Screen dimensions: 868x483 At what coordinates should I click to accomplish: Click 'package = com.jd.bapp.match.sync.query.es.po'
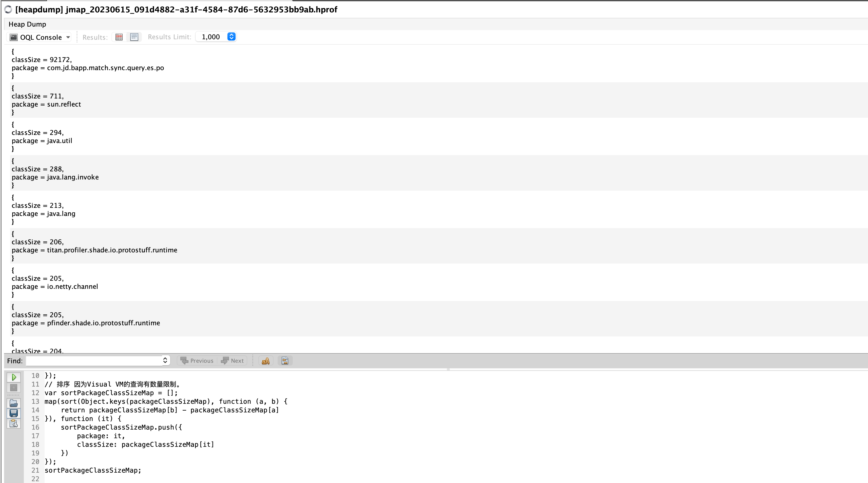coord(88,68)
